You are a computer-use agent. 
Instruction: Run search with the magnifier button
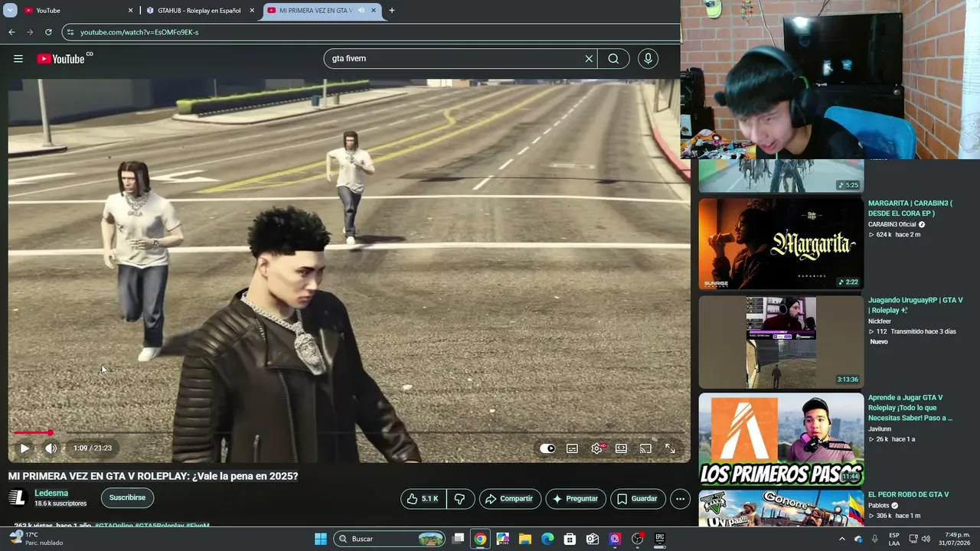tap(613, 59)
